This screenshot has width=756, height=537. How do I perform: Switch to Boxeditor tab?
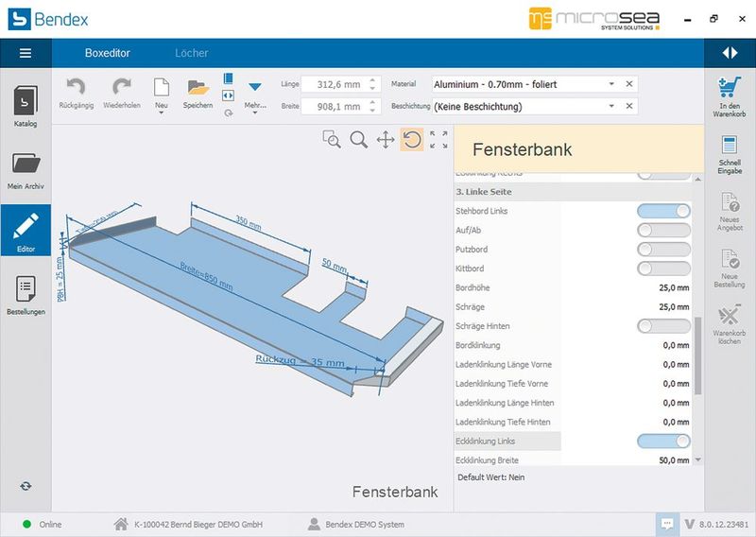pyautogui.click(x=108, y=53)
